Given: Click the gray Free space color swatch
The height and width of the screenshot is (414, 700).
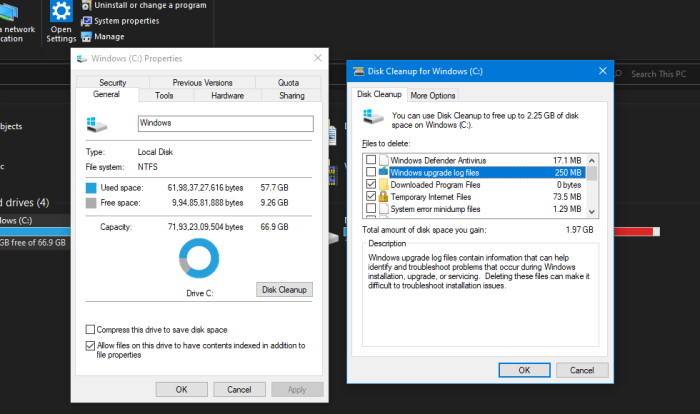Looking at the screenshot, I should pos(91,203).
